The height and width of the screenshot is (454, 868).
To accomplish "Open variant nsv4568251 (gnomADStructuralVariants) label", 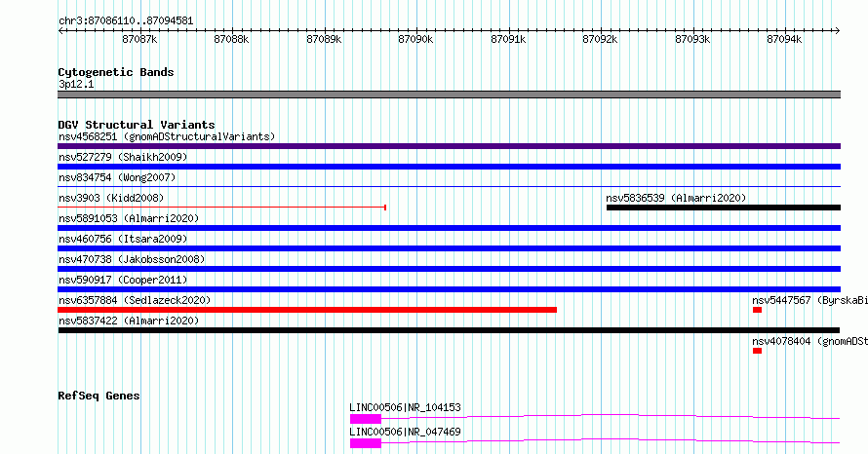I will (x=167, y=136).
